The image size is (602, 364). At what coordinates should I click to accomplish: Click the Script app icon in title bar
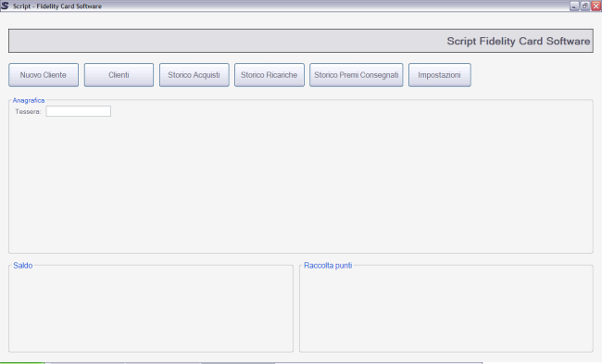coord(5,6)
